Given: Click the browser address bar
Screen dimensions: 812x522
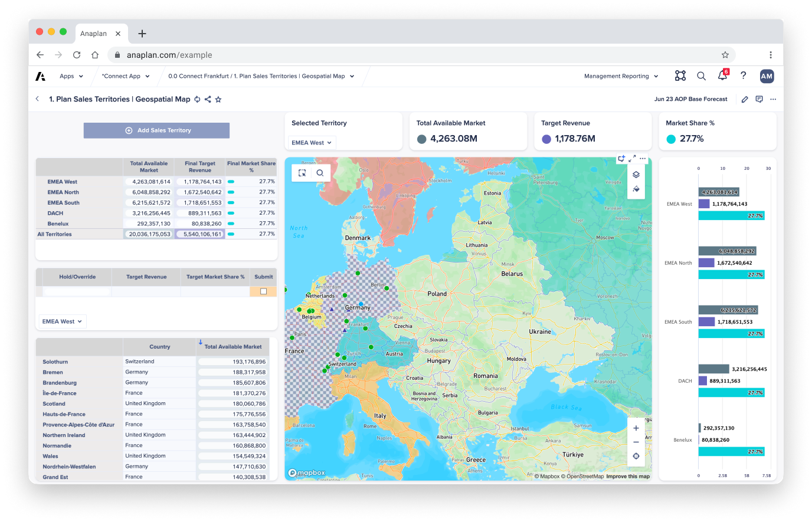Looking at the screenshot, I should coord(422,55).
